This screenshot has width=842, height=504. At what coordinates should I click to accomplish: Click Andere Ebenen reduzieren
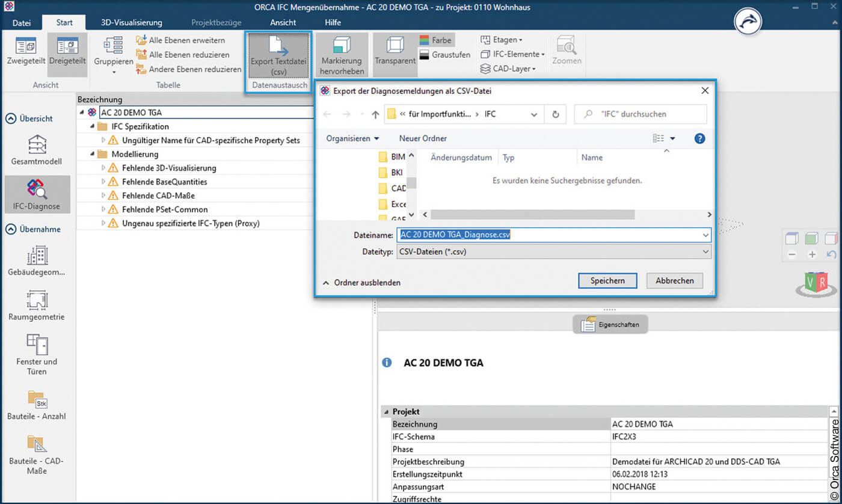tap(189, 69)
